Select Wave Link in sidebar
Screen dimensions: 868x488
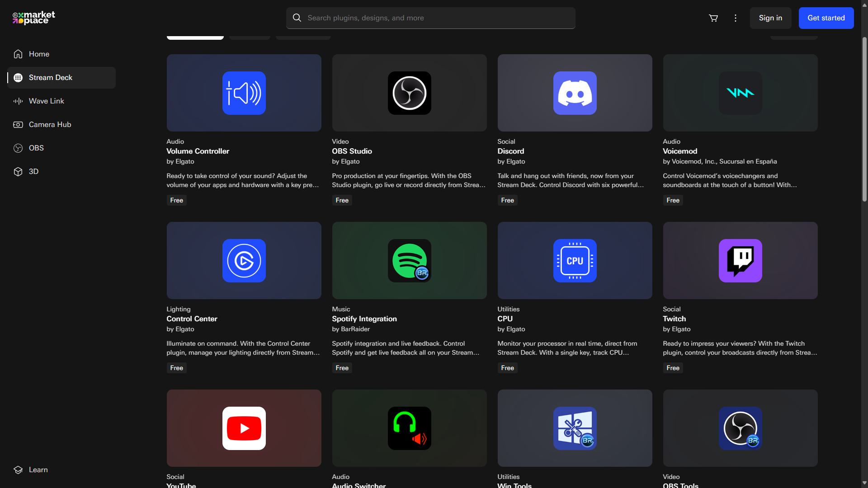tap(46, 101)
